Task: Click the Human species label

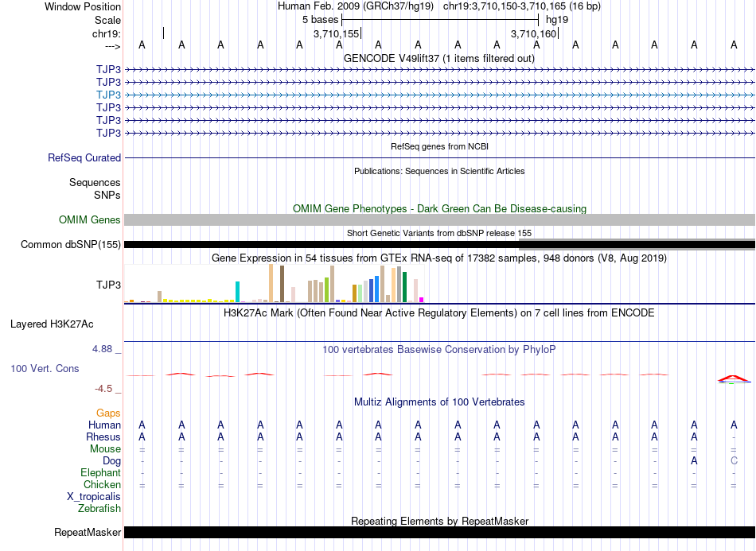Action: [104, 425]
